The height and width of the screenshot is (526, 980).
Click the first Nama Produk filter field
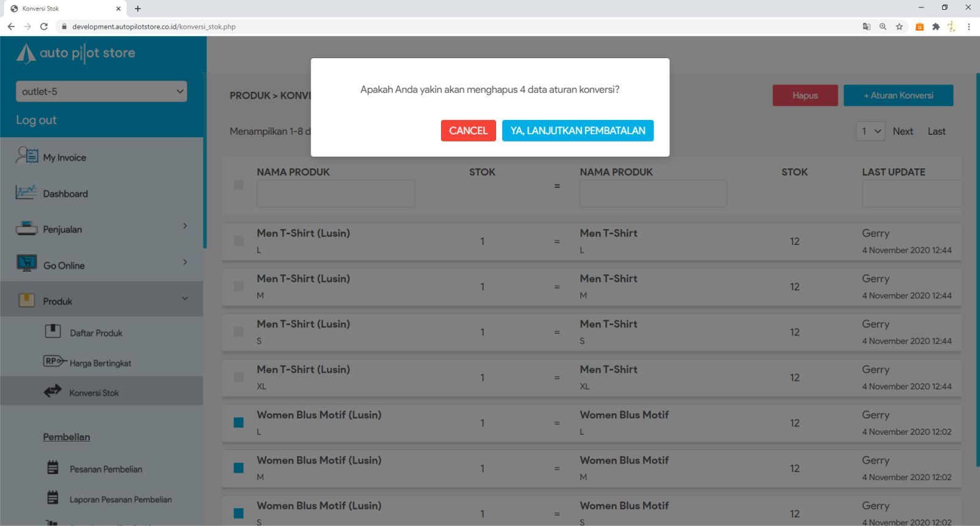(335, 193)
